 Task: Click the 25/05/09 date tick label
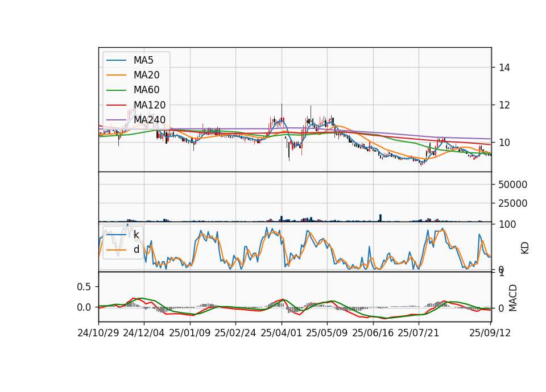click(x=327, y=333)
